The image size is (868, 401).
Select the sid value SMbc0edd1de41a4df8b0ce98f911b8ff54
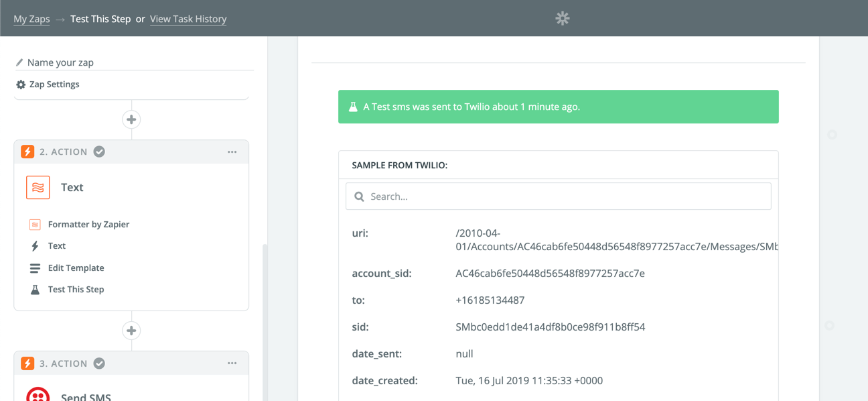click(x=551, y=327)
